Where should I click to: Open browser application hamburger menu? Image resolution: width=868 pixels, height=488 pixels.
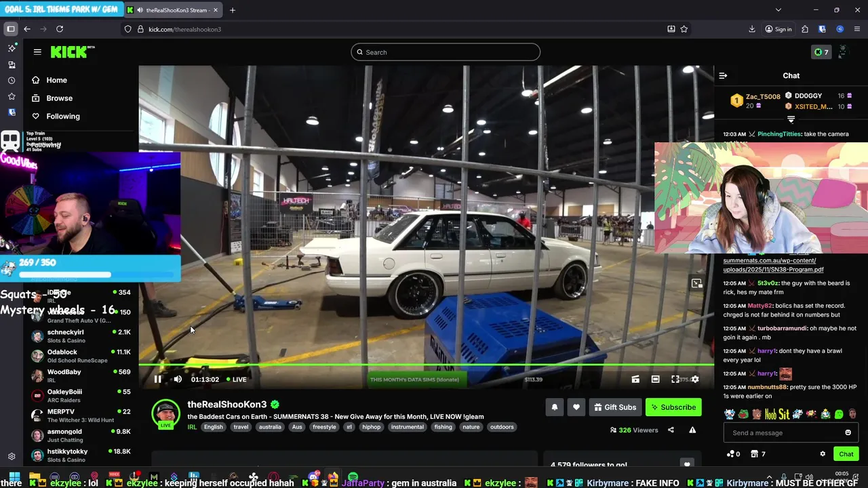pyautogui.click(x=857, y=29)
